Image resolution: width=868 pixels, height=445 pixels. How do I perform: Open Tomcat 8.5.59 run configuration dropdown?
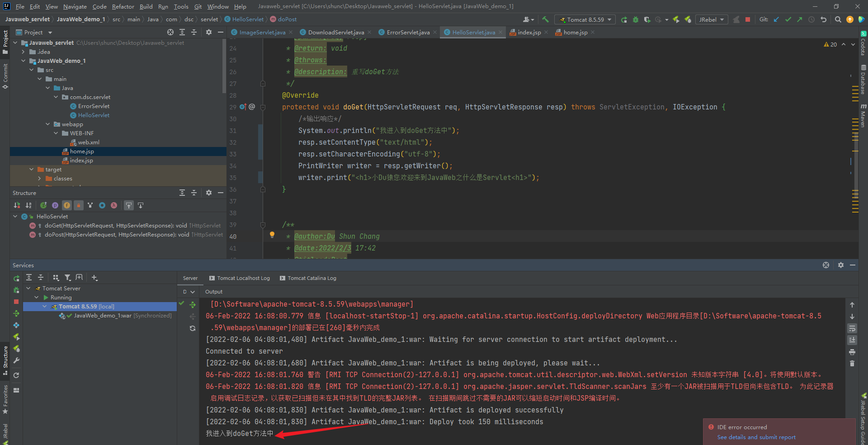pos(585,19)
